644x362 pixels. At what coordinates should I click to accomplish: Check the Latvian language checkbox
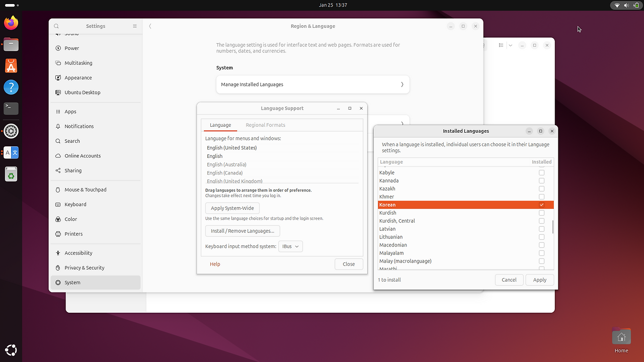click(541, 229)
